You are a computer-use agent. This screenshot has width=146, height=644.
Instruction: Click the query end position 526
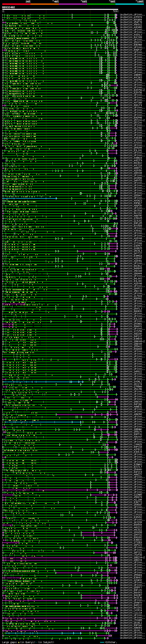115,11
